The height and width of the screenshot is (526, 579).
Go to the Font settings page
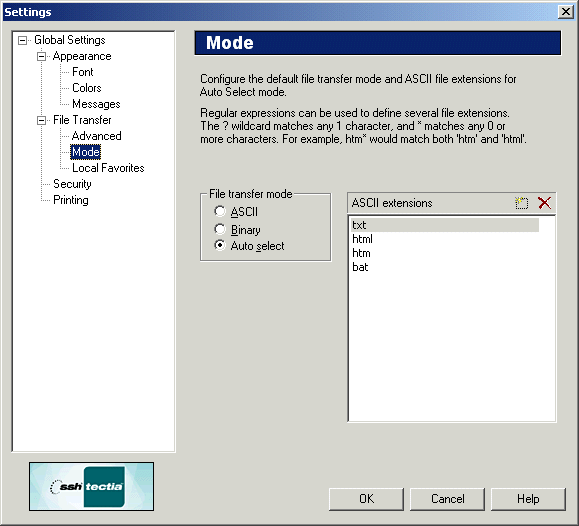(83, 72)
